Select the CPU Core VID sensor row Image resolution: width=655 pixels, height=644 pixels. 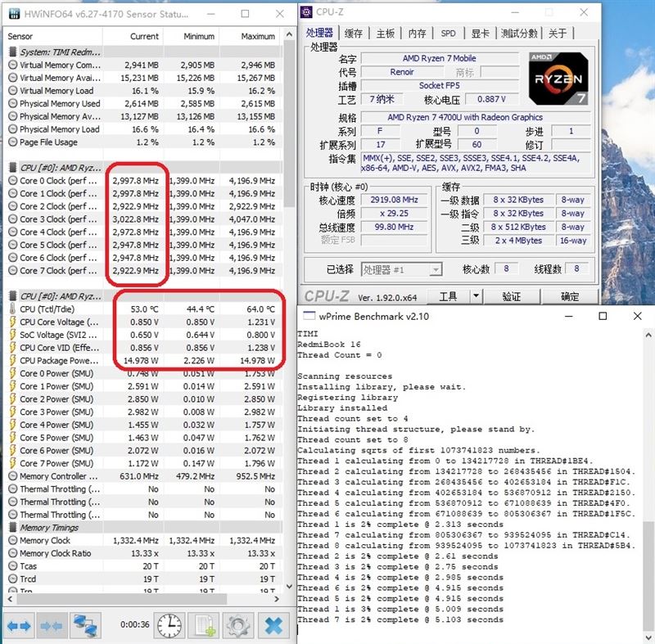pos(142,347)
